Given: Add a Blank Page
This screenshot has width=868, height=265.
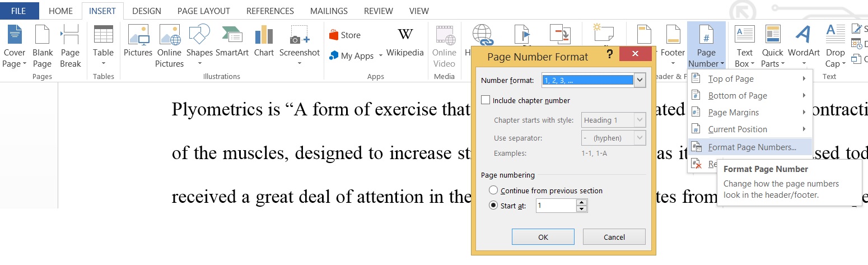Looking at the screenshot, I should coord(43,46).
